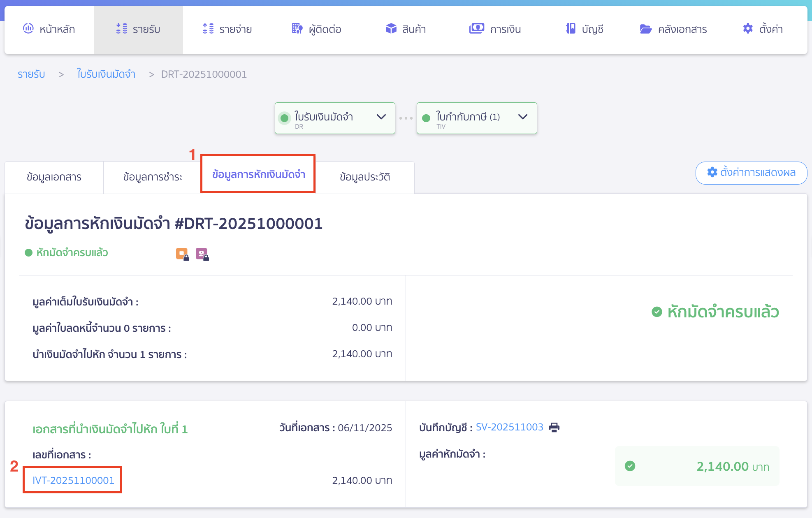Click the ตั้งค่าการแสดงผล display settings button
812x518 pixels.
[751, 173]
